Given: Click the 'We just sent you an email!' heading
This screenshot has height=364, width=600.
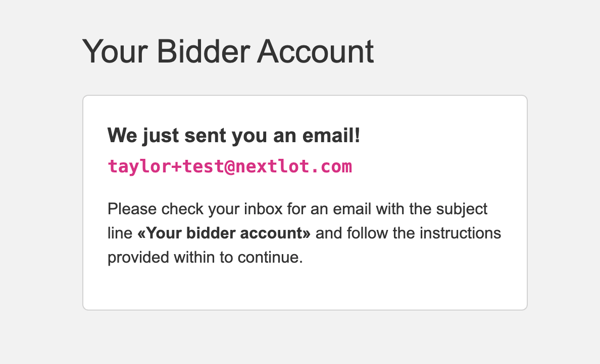Looking at the screenshot, I should [x=234, y=135].
